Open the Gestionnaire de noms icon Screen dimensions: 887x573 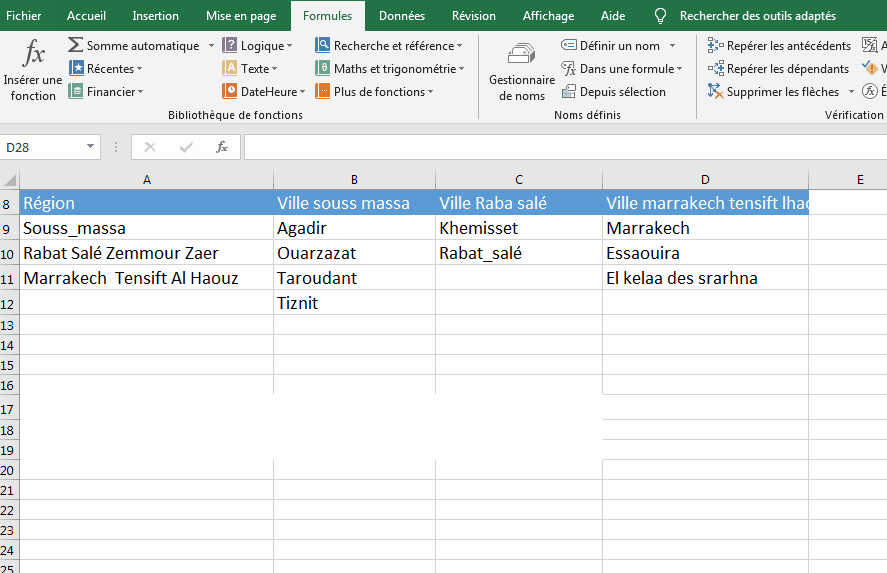point(522,54)
